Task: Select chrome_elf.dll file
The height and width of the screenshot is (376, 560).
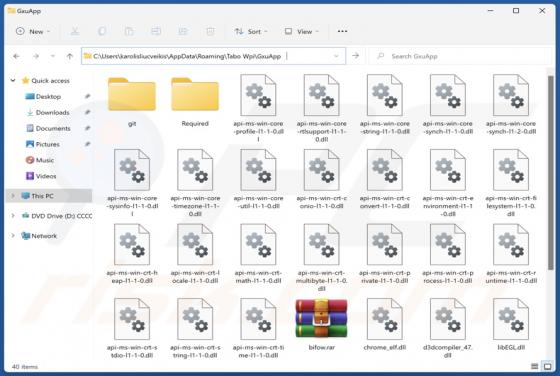Action: pyautogui.click(x=385, y=325)
